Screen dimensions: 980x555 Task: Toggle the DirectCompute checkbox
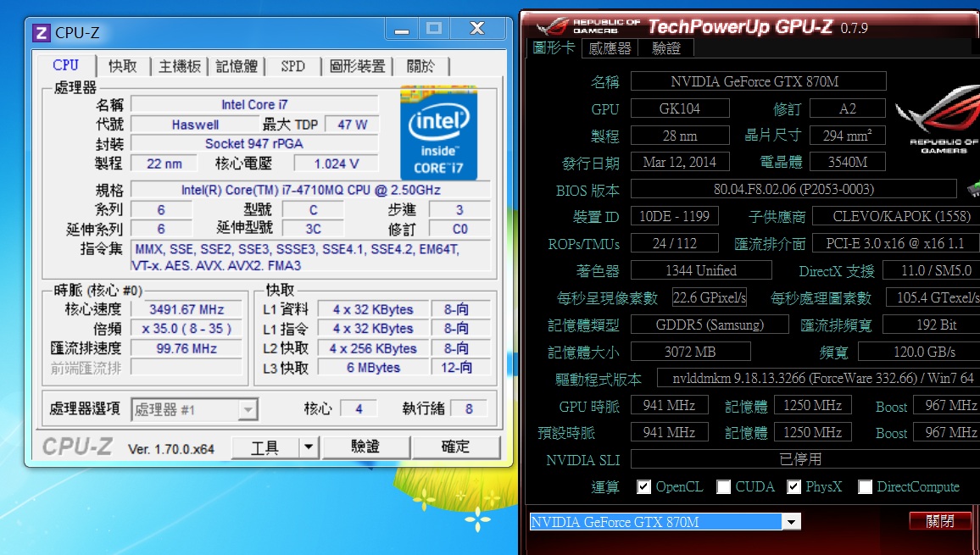tap(865, 487)
